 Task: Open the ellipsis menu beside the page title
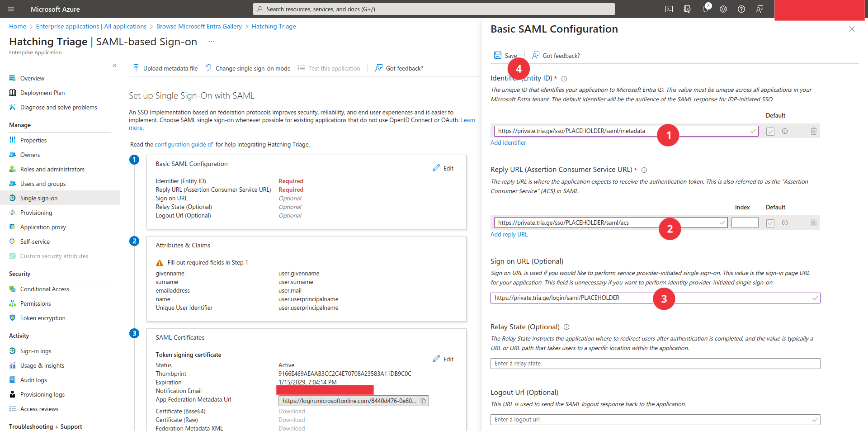212,42
